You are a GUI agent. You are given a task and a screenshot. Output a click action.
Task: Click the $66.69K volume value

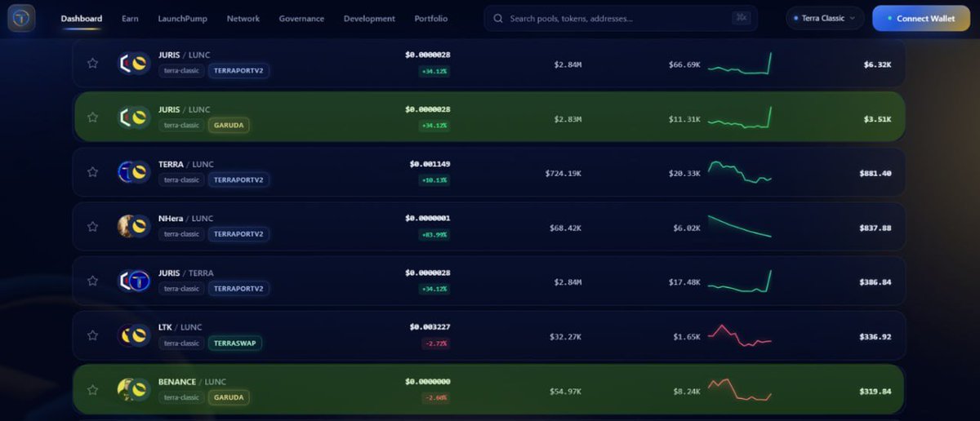684,64
